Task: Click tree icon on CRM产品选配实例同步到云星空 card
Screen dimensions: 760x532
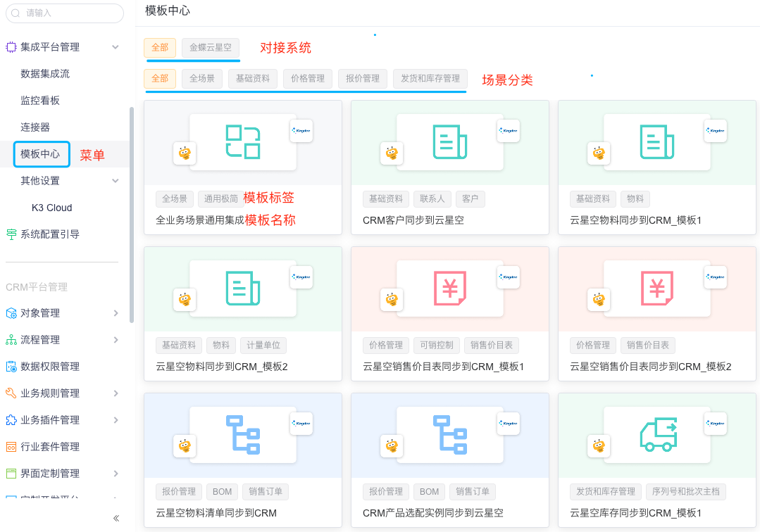Action: point(450,435)
